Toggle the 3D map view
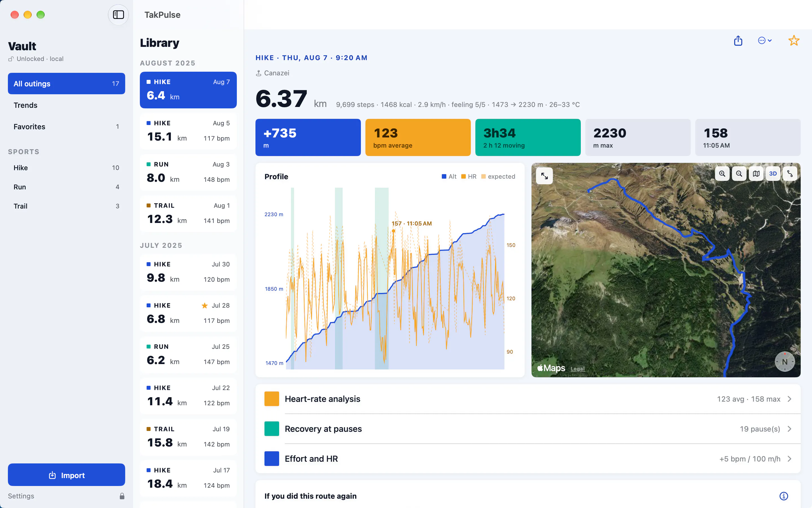 click(x=773, y=174)
